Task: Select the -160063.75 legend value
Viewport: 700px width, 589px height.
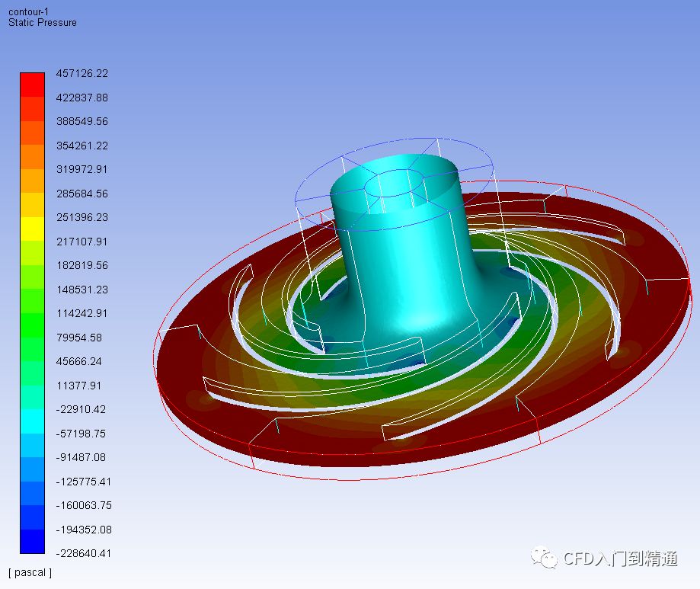Action: tap(84, 505)
